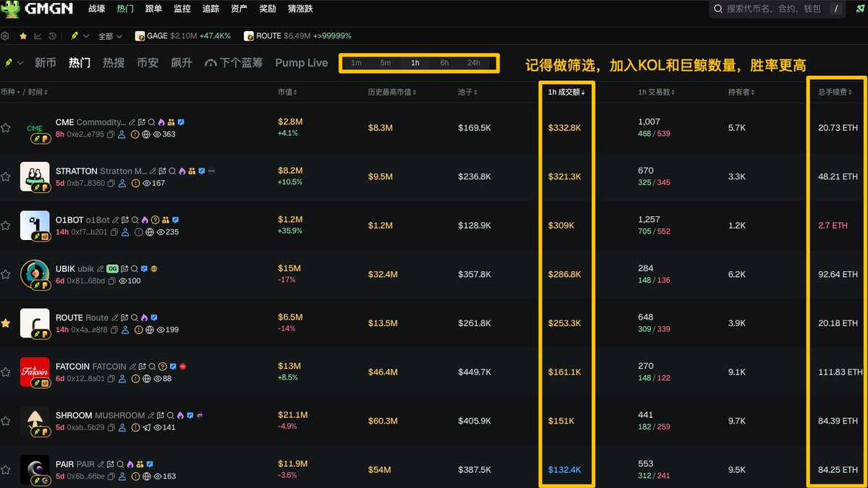Click STRATTON 1h volume $321.3K

564,176
